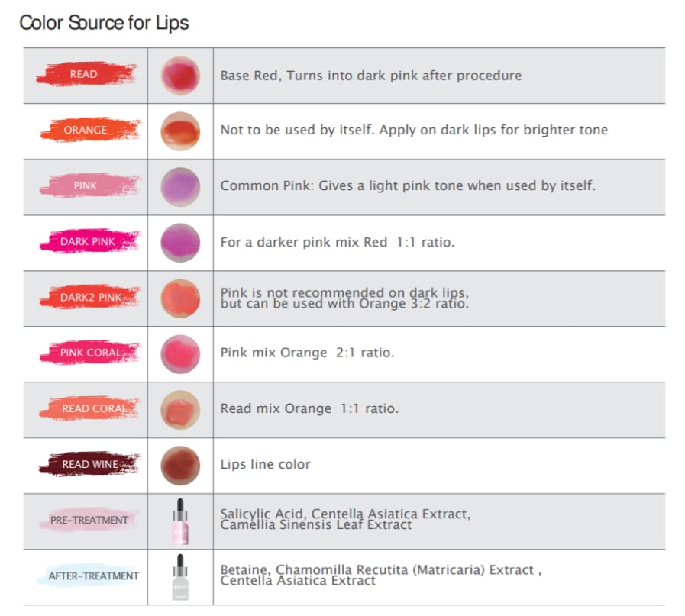The image size is (685, 616).
Task: Click the 'Color Source for Lips' heading
Action: 104,23
